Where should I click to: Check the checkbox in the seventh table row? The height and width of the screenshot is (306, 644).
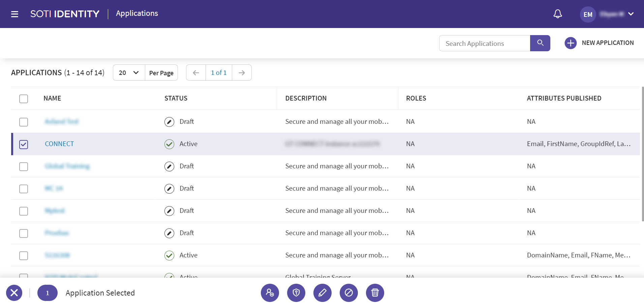(x=24, y=255)
